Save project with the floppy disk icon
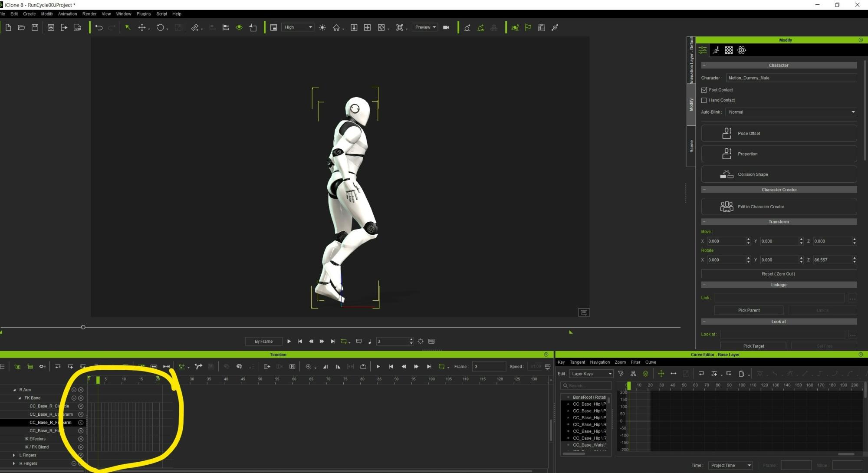868x473 pixels. 35,27
